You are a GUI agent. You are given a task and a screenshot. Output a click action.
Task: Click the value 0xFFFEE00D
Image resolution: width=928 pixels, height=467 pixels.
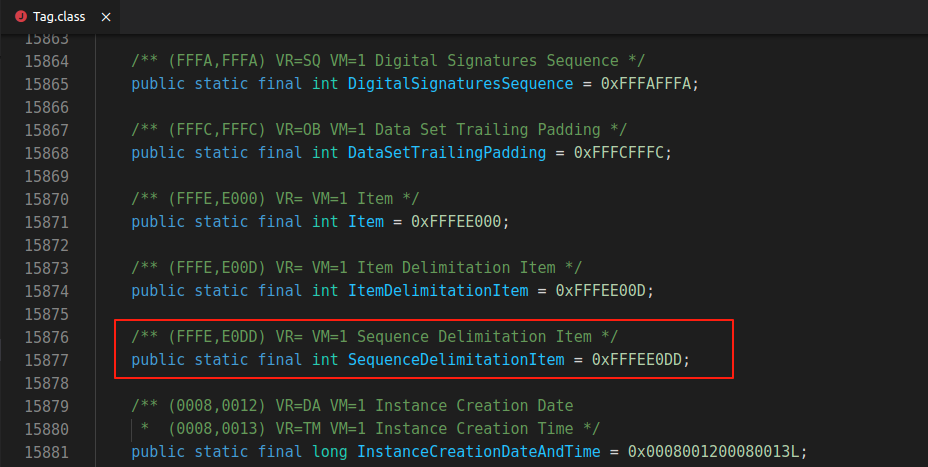(601, 291)
